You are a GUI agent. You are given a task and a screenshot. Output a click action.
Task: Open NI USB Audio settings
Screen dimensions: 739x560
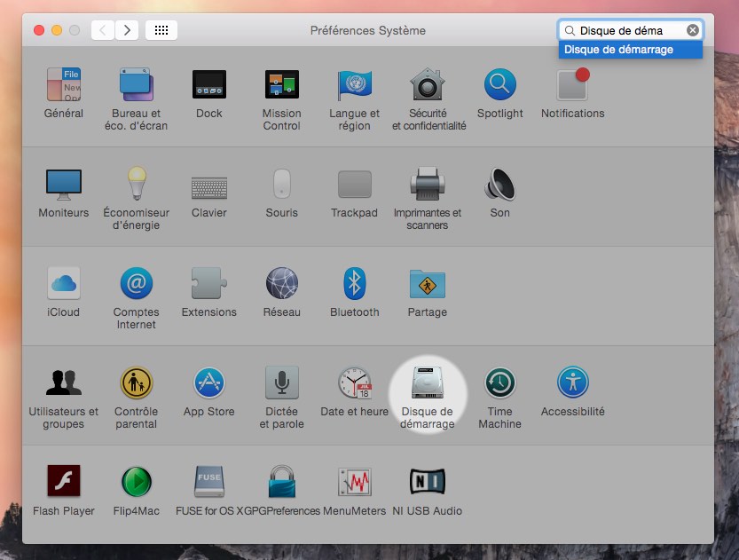pyautogui.click(x=427, y=479)
